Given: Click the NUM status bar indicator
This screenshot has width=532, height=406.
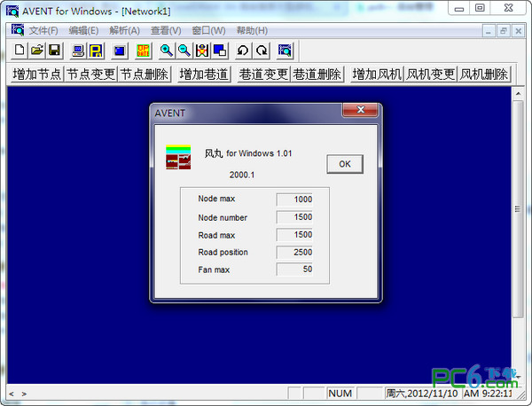Looking at the screenshot, I should 340,394.
